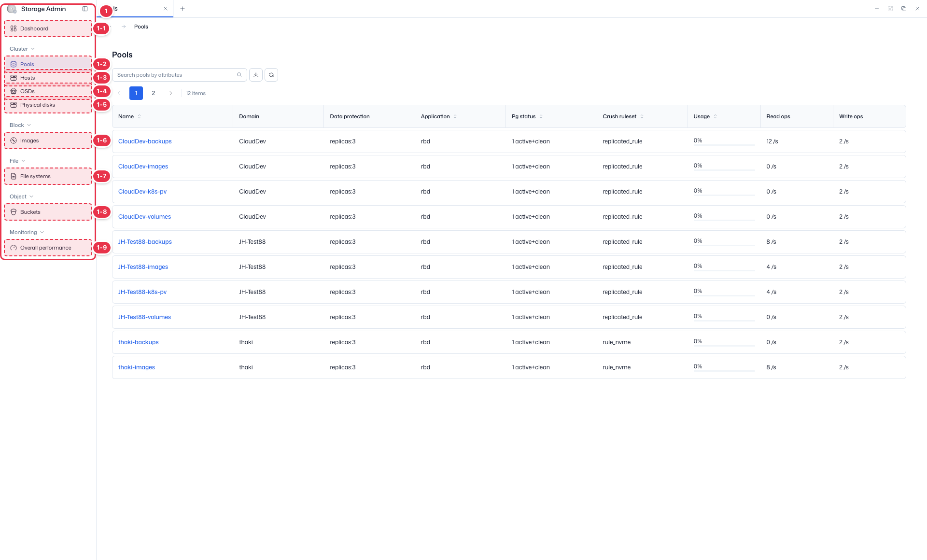Focus the Search pools by attributes field
The width and height of the screenshot is (927, 560).
pos(180,75)
